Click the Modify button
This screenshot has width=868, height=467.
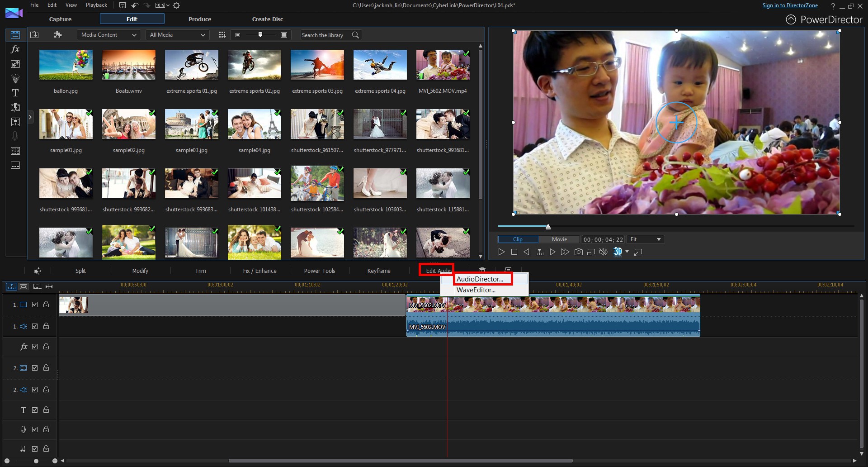coord(140,271)
